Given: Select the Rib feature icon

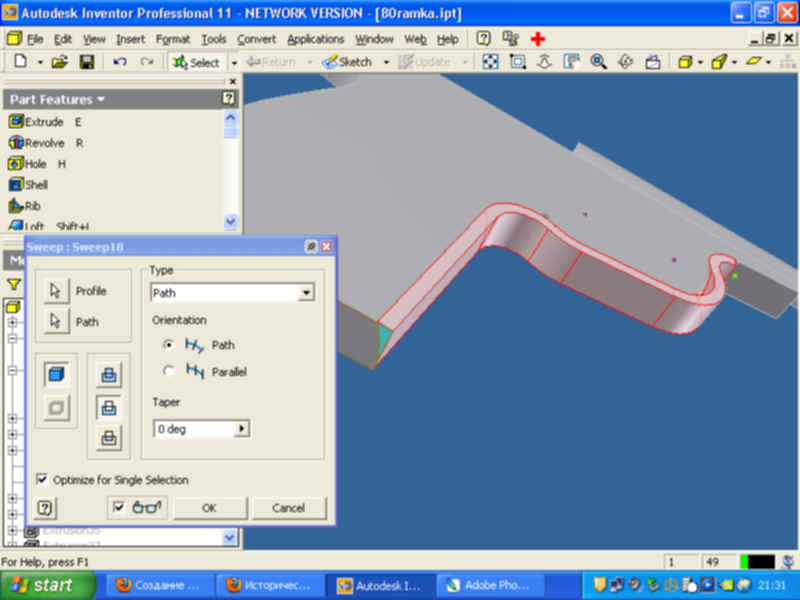Looking at the screenshot, I should click(x=15, y=206).
